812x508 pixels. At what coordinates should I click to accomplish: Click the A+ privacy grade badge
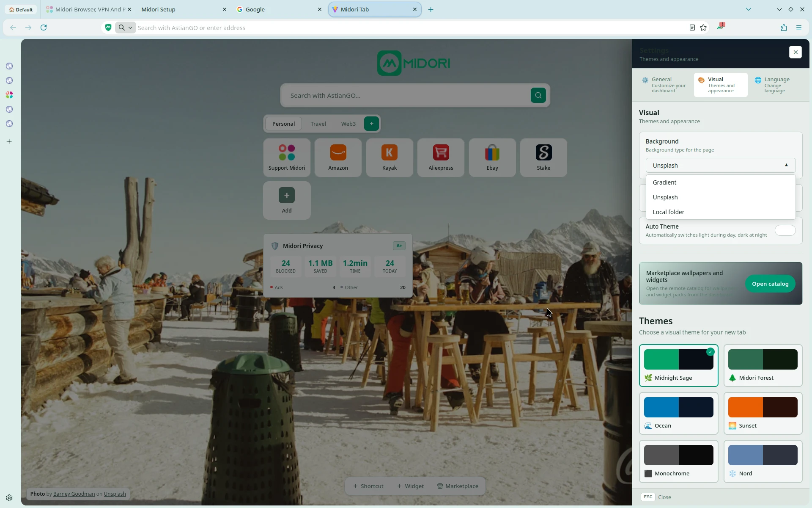(x=399, y=246)
